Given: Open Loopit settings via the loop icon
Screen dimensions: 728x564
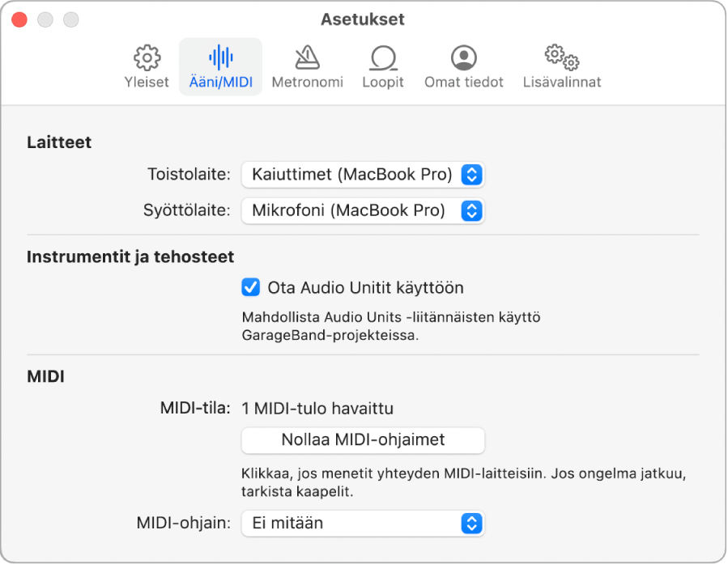Looking at the screenshot, I should point(383,57).
